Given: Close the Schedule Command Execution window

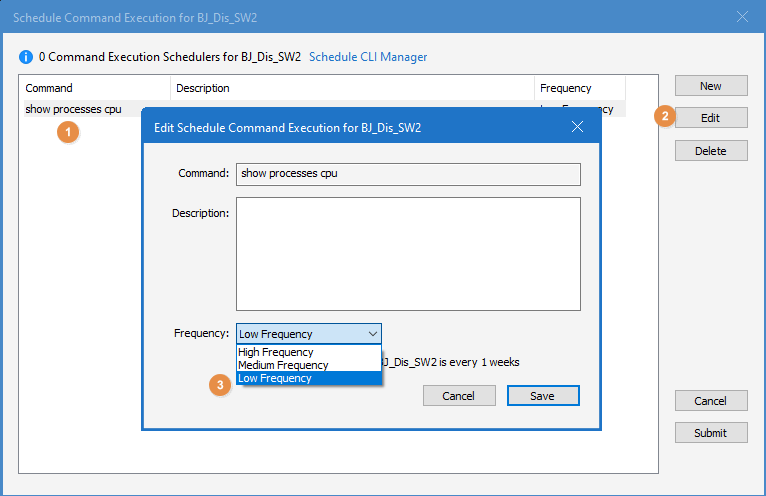Looking at the screenshot, I should pos(742,16).
